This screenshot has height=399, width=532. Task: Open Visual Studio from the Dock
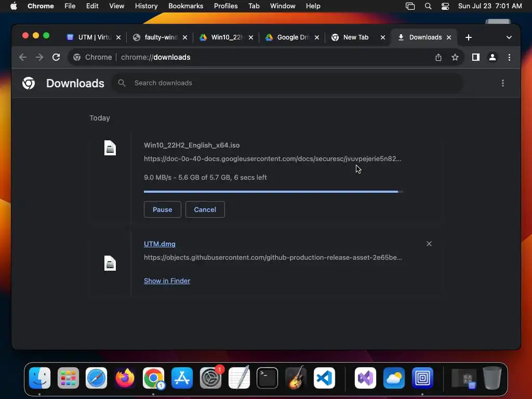tap(365, 378)
